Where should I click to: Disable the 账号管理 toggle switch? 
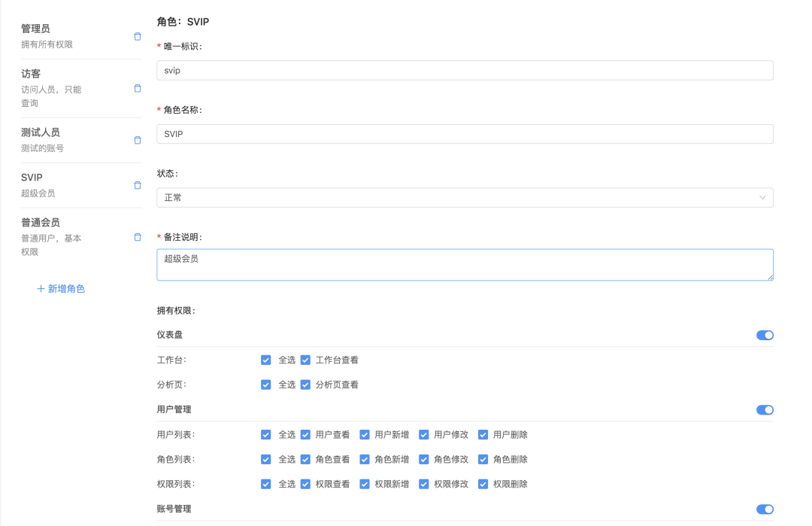(765, 509)
